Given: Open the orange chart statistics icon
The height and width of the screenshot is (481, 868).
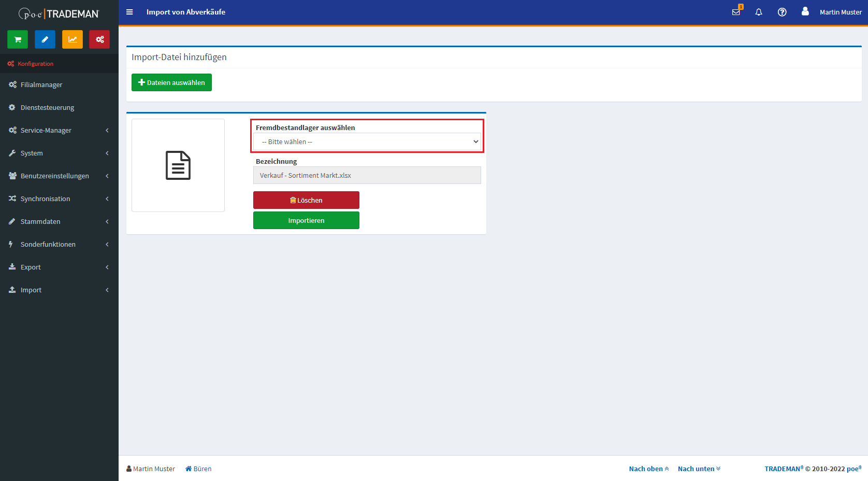Looking at the screenshot, I should pyautogui.click(x=73, y=39).
